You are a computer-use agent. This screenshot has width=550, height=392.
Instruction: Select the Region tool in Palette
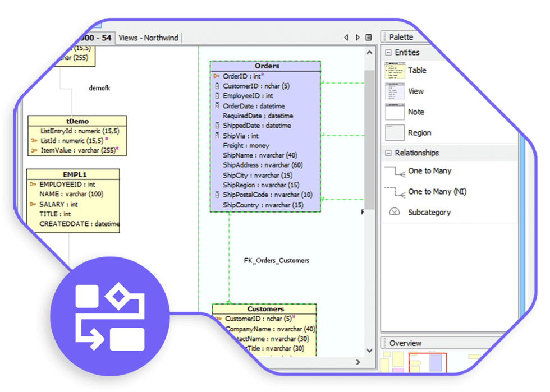(x=419, y=132)
